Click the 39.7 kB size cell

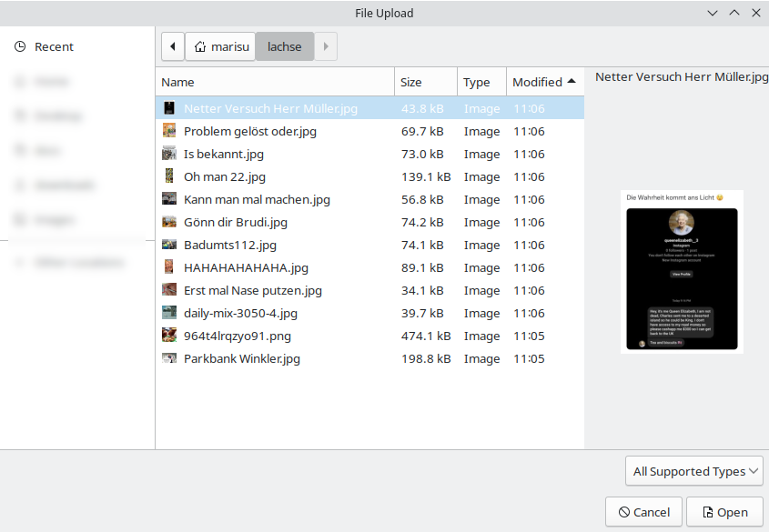(422, 313)
